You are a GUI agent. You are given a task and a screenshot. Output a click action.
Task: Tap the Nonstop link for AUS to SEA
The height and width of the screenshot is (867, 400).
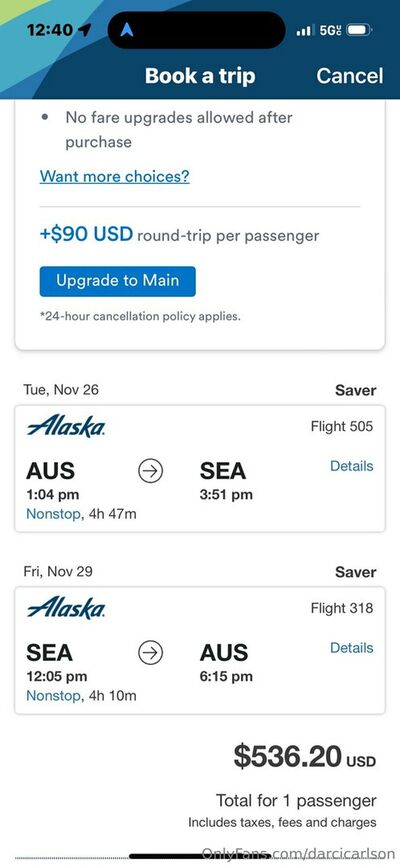click(53, 514)
